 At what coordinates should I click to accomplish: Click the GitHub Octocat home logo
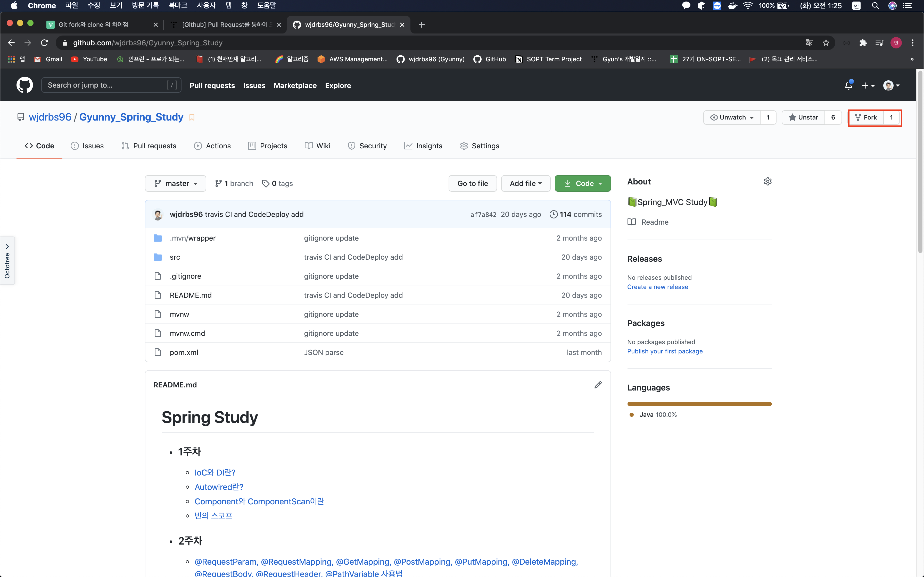pyautogui.click(x=24, y=85)
